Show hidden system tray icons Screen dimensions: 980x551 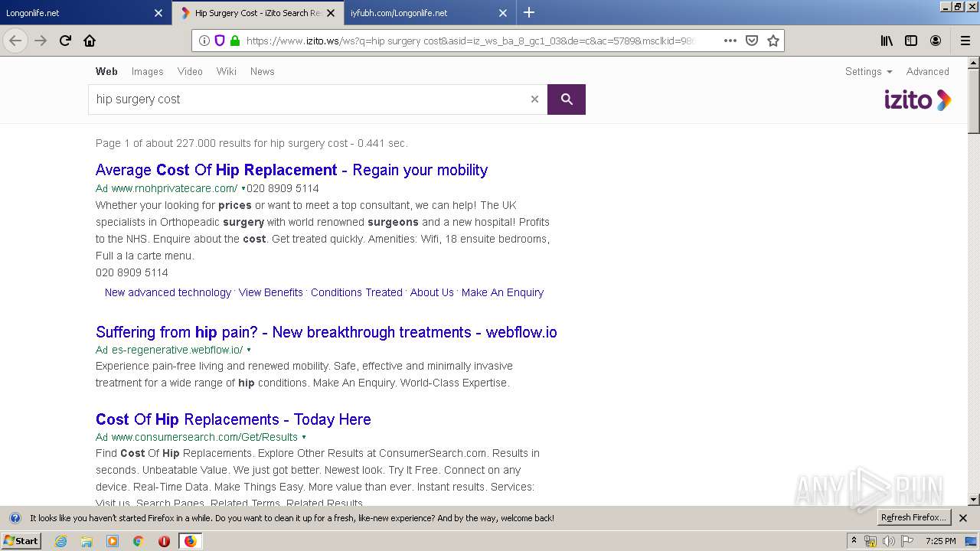coord(854,540)
